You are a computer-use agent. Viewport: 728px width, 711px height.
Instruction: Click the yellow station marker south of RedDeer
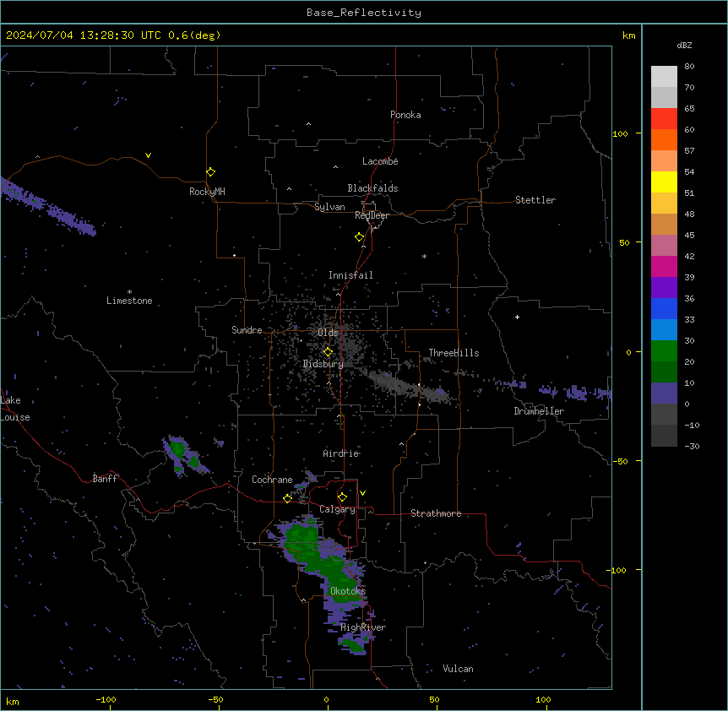pos(359,237)
